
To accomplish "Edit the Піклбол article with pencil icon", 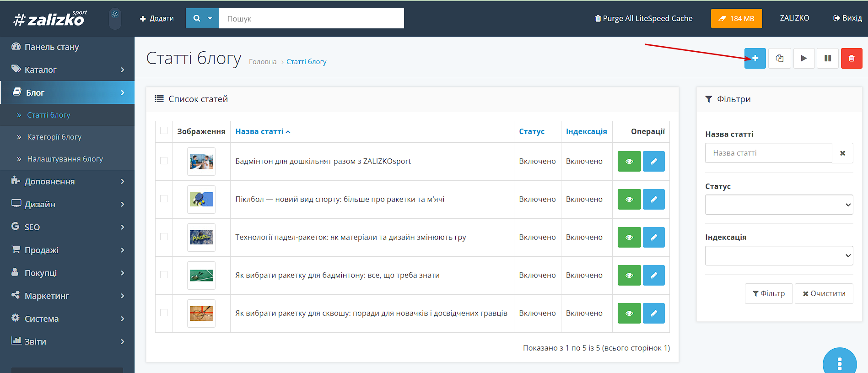I will (x=653, y=200).
